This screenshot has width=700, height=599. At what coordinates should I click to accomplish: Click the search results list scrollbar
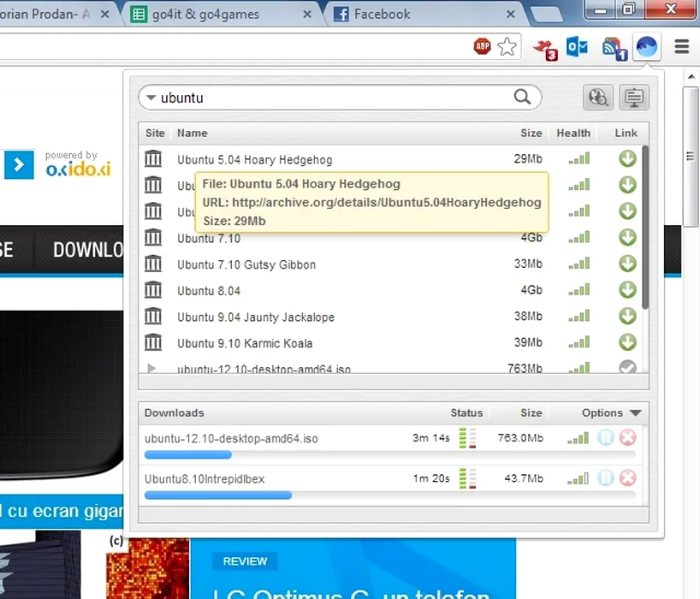645,227
